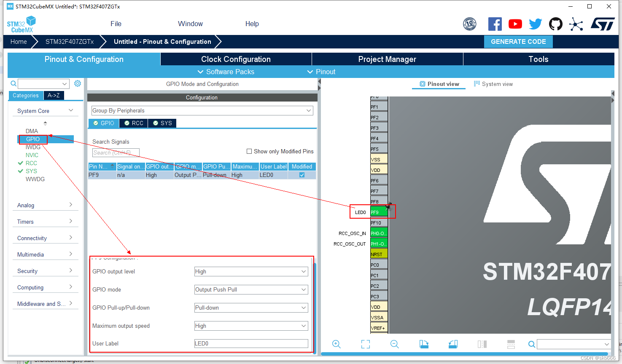The width and height of the screenshot is (622, 364).
Task: Click the User Label field containing LED0
Action: (251, 343)
